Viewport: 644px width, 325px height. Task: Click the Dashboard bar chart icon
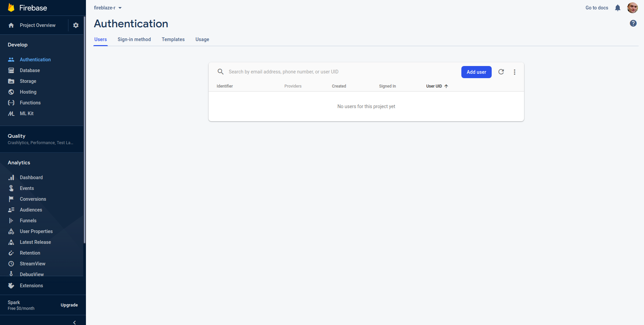(11, 177)
